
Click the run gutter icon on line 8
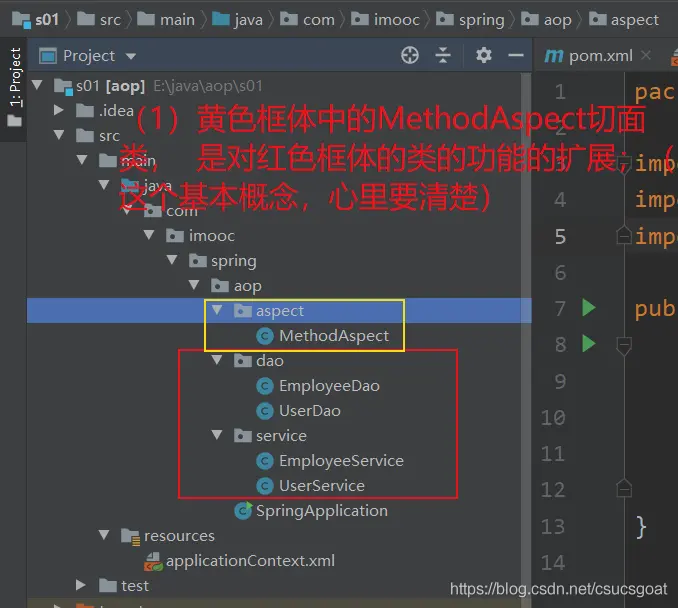click(588, 344)
